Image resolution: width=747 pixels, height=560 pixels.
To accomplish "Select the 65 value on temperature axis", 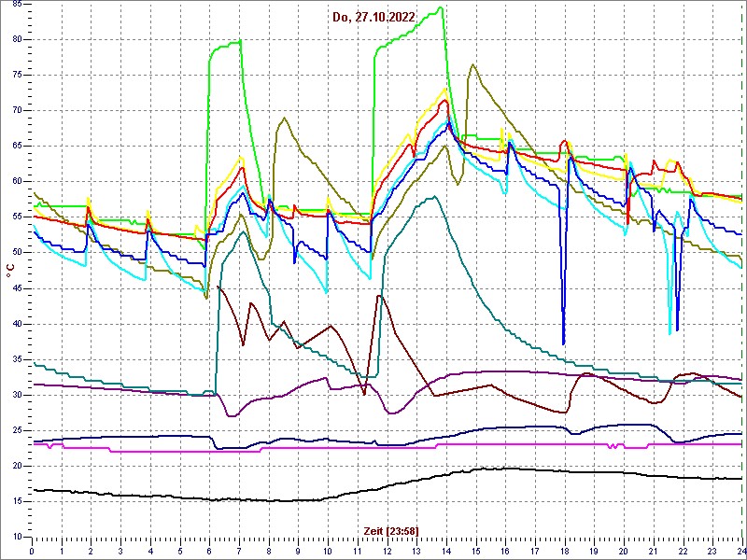I will pyautogui.click(x=16, y=147).
